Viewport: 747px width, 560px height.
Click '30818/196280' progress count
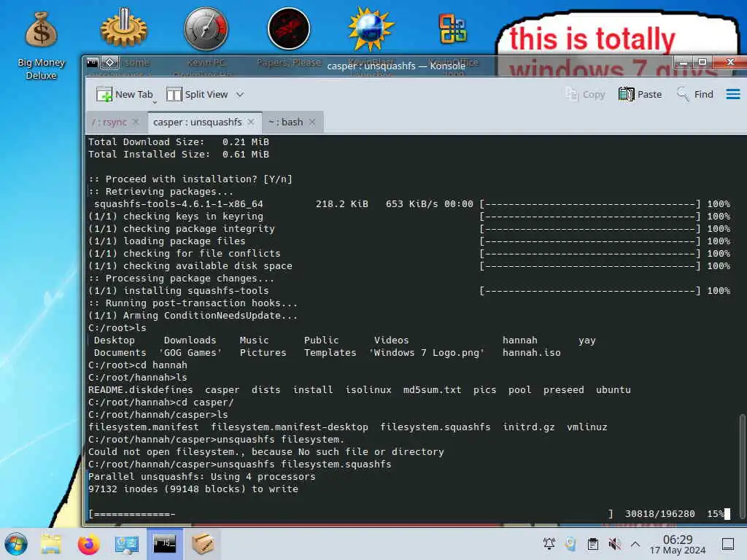point(659,514)
